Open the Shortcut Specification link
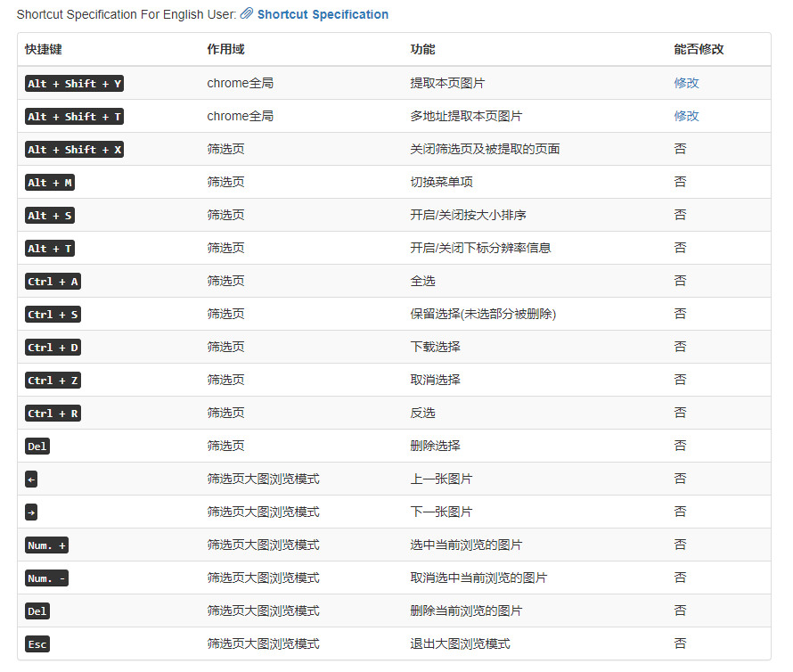The width and height of the screenshot is (793, 672). coord(323,14)
